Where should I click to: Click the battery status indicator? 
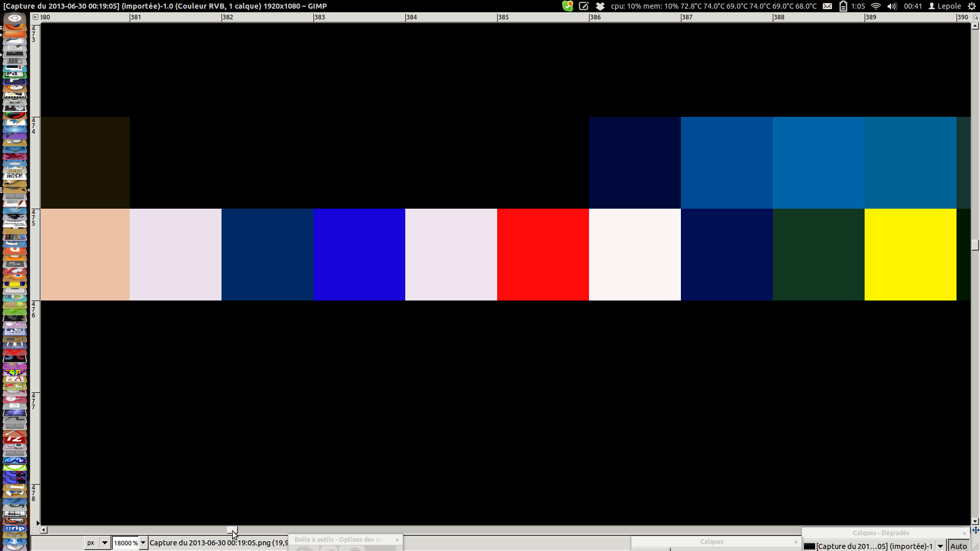point(843,6)
